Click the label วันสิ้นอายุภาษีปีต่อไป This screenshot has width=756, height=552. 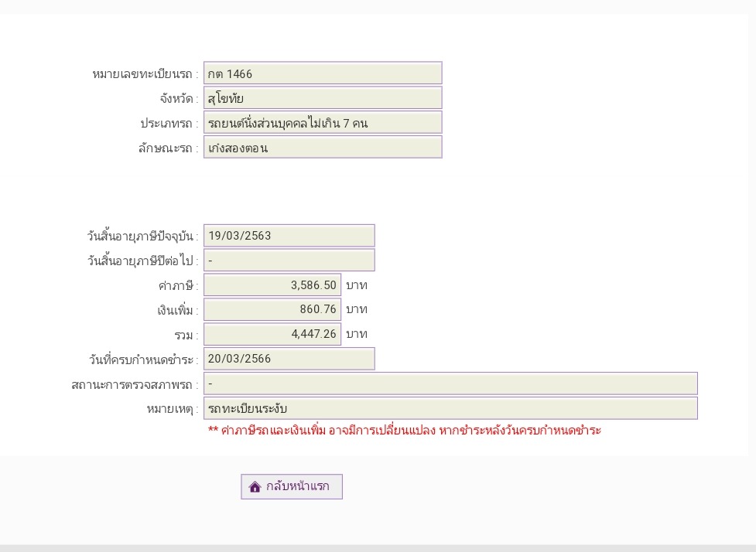coord(142,261)
